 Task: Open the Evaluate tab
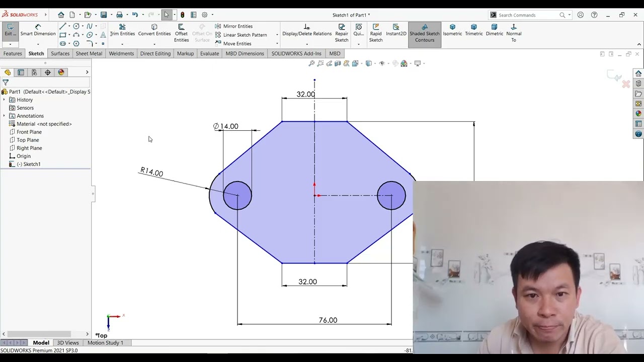[209, 53]
